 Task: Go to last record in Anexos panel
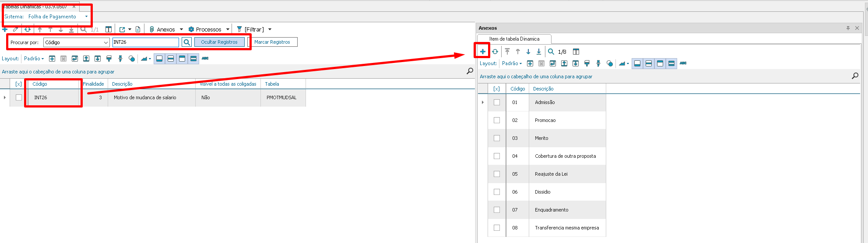pyautogui.click(x=539, y=52)
